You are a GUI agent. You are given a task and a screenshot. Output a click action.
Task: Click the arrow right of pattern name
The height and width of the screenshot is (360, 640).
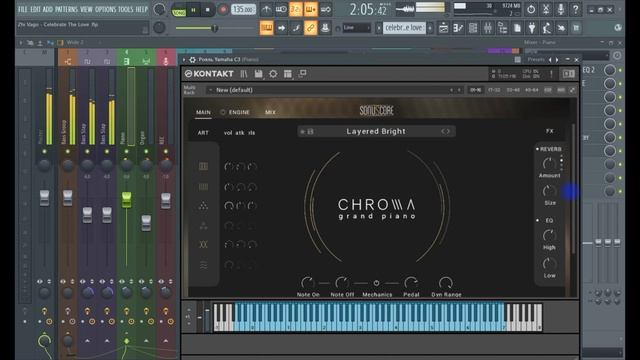430,28
